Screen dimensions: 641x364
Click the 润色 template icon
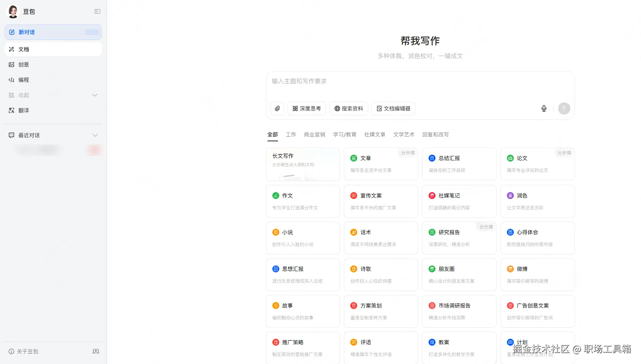[510, 196]
